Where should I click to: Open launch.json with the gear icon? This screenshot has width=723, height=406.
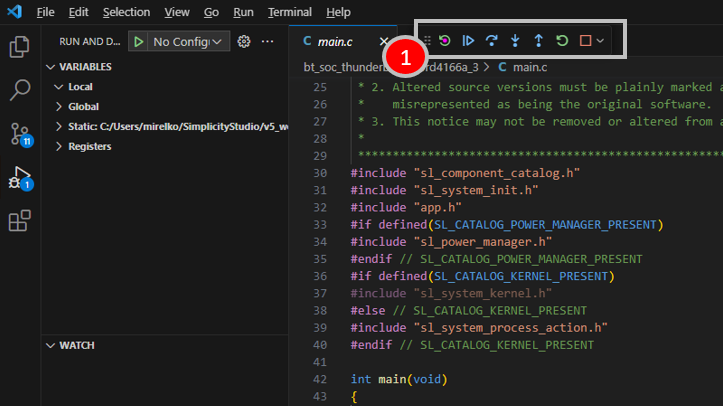(x=243, y=41)
